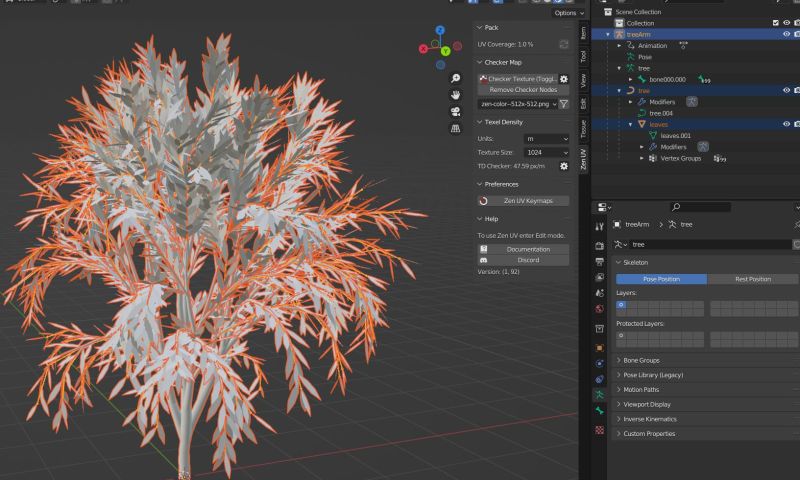The width and height of the screenshot is (800, 480).
Task: Open the Physics properties tab icon
Action: [x=599, y=364]
